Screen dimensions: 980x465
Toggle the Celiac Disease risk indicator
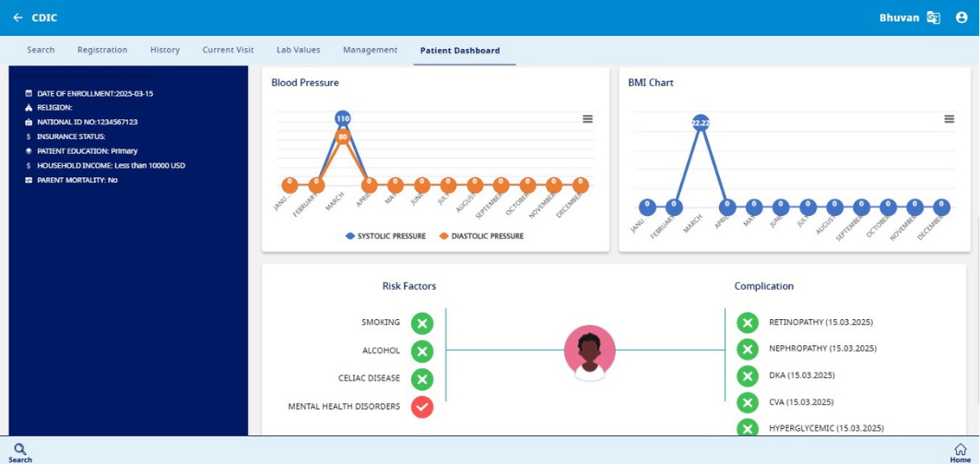point(422,379)
